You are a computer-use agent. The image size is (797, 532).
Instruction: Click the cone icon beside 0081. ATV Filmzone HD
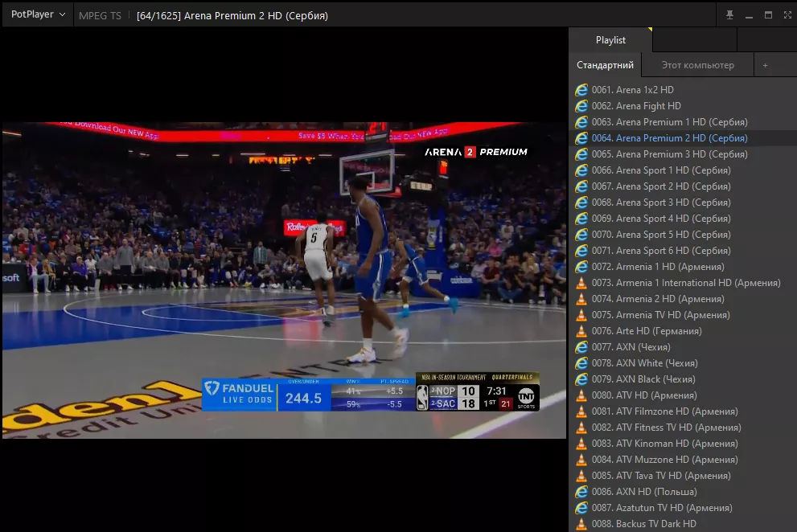[581, 411]
